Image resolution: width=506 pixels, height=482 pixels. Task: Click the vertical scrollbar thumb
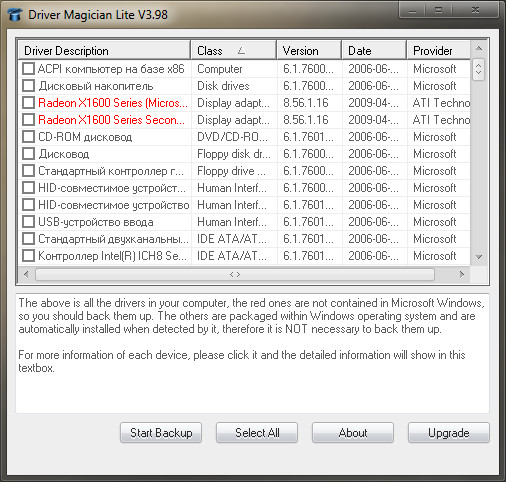click(479, 69)
